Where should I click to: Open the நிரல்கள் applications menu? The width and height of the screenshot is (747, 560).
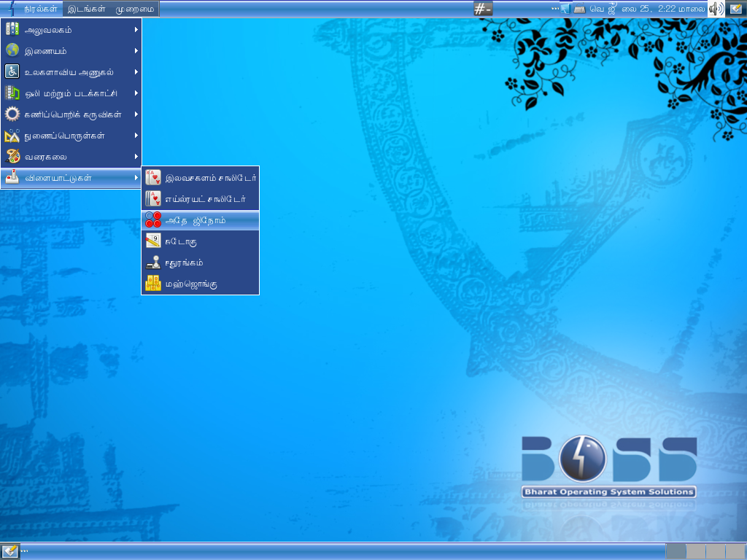coord(31,9)
